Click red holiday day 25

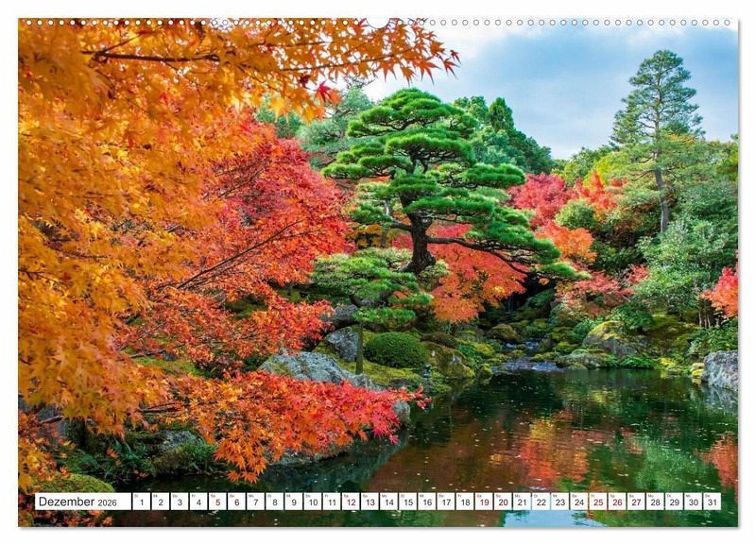(597, 502)
